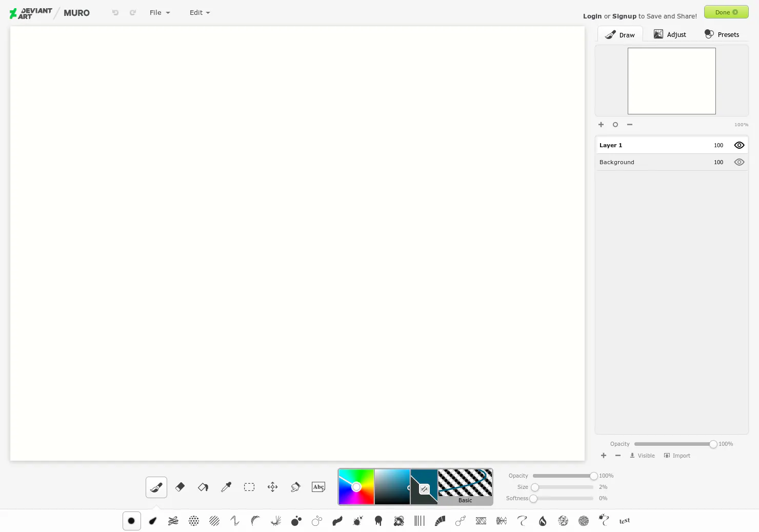Select the pointing hand Smudge tool

point(295,487)
